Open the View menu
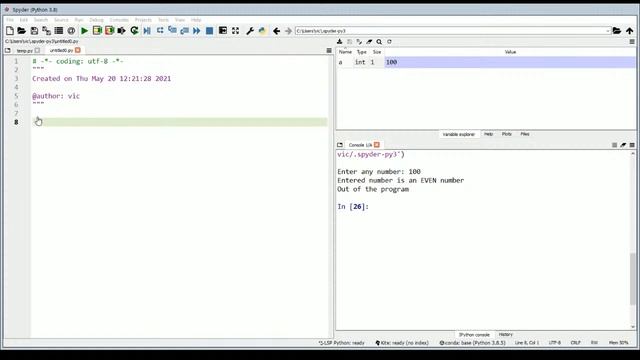The width and height of the screenshot is (640, 360). pos(180,20)
